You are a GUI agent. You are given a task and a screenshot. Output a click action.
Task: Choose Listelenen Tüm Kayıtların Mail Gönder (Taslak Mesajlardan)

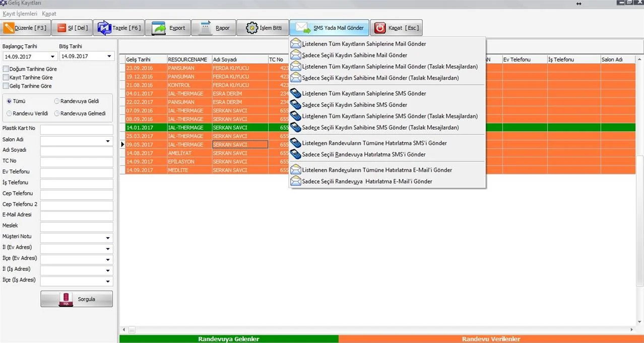(387, 66)
